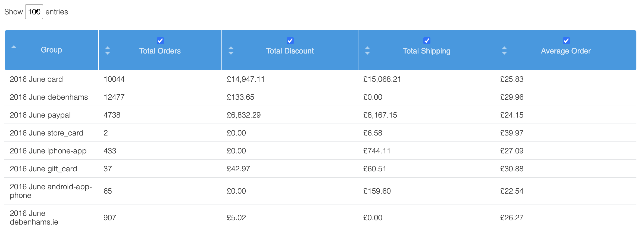This screenshot has width=644, height=227.
Task: Sort by Total Discount header text
Action: click(x=290, y=51)
